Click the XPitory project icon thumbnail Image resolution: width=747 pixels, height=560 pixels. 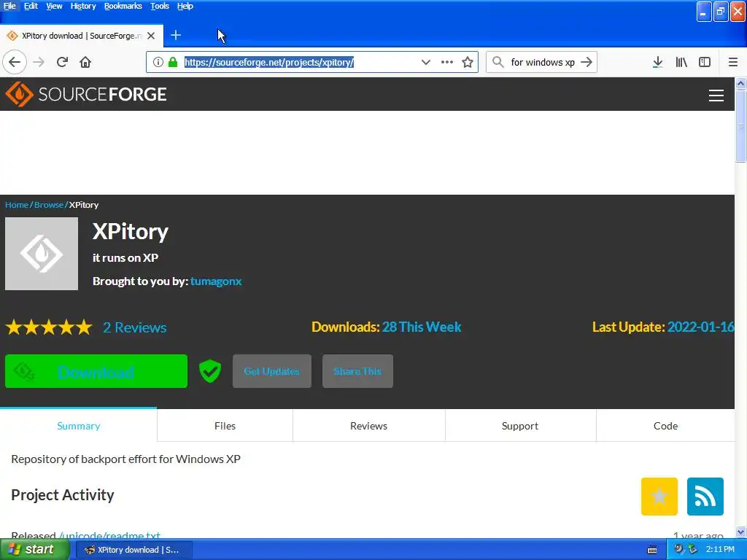(x=42, y=254)
